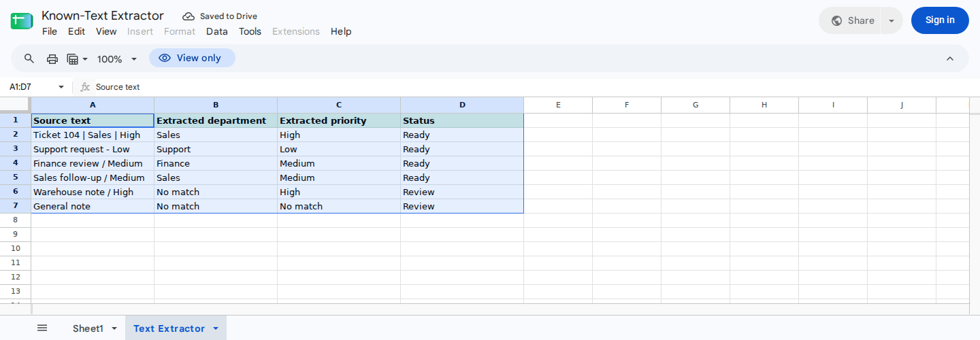Open the all sheets list hamburger icon
The image size is (980, 340).
[x=42, y=328]
